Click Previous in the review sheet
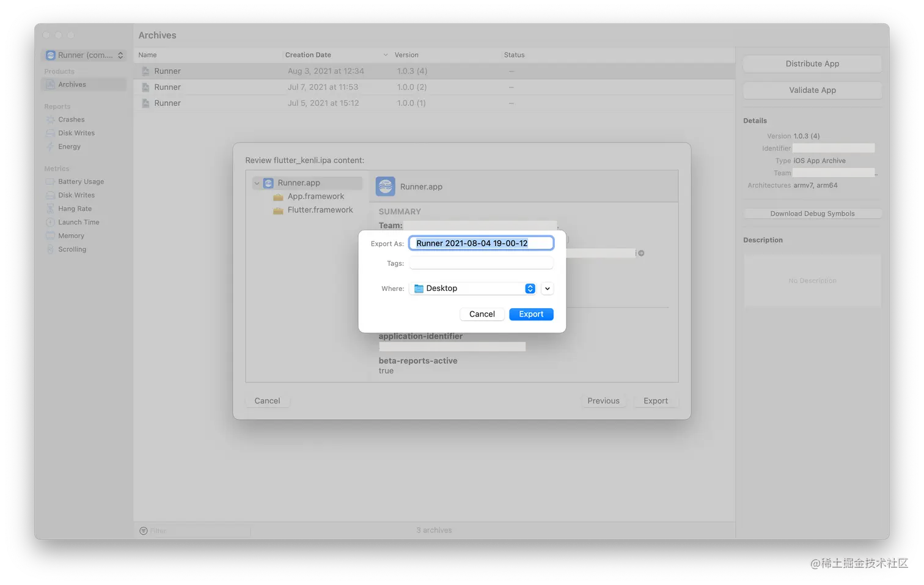This screenshot has height=585, width=924. [603, 401]
